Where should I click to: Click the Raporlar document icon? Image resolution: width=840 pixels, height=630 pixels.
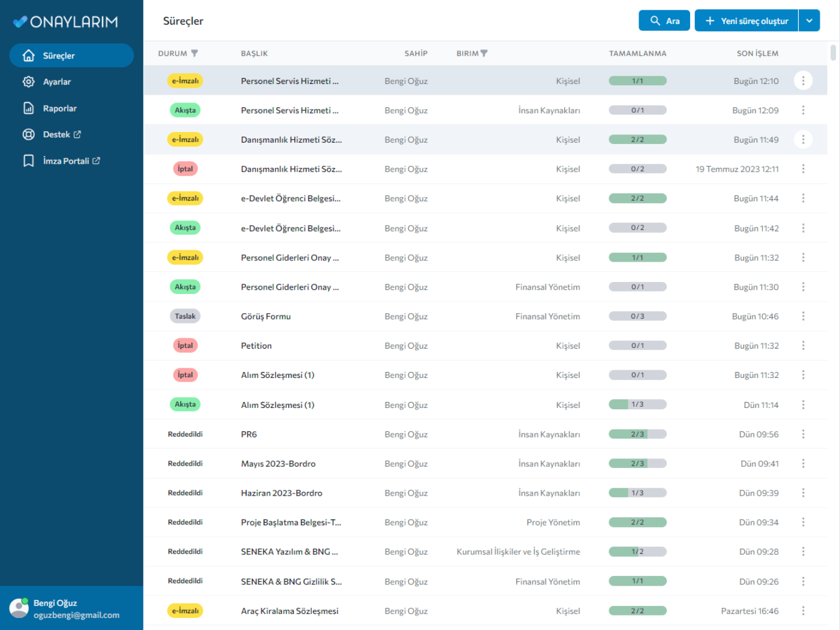click(28, 108)
